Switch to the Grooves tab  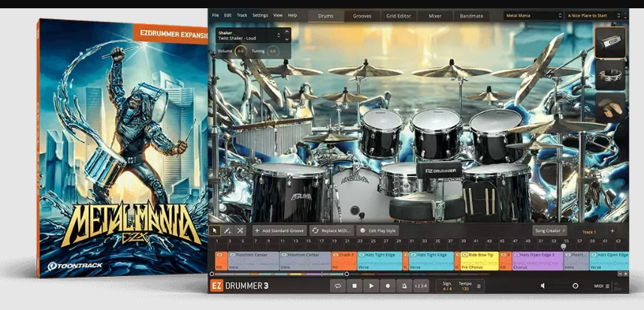point(362,16)
